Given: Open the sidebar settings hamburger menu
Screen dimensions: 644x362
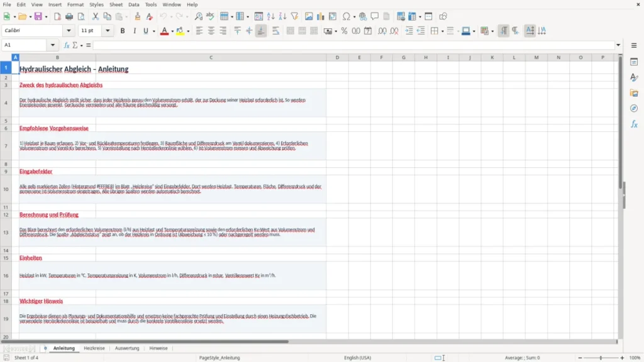Looking at the screenshot, I should pos(634,45).
